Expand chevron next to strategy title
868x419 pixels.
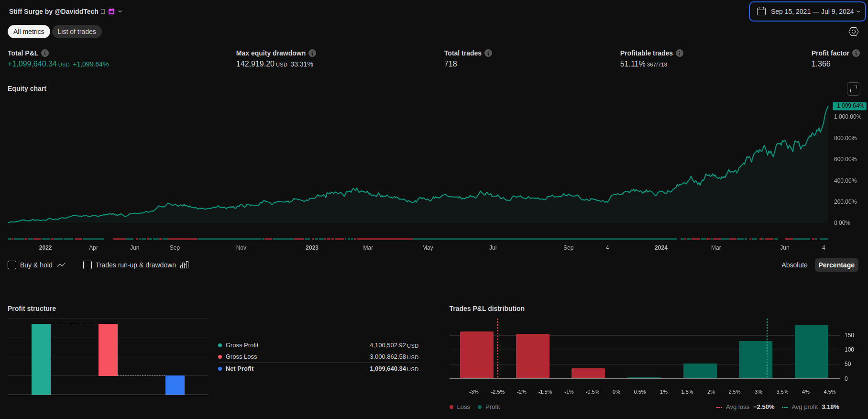120,11
